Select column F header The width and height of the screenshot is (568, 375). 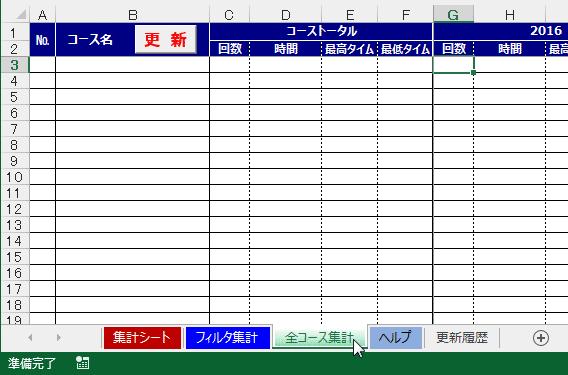(405, 15)
